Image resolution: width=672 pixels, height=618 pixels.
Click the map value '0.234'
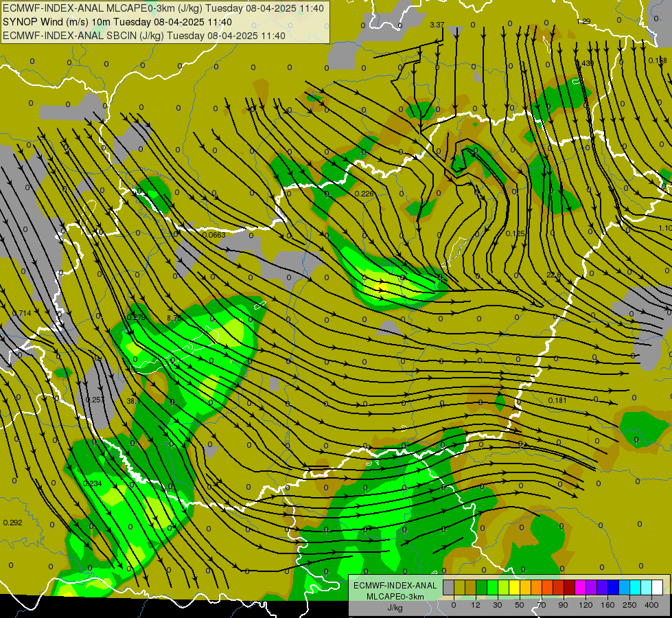(x=92, y=483)
